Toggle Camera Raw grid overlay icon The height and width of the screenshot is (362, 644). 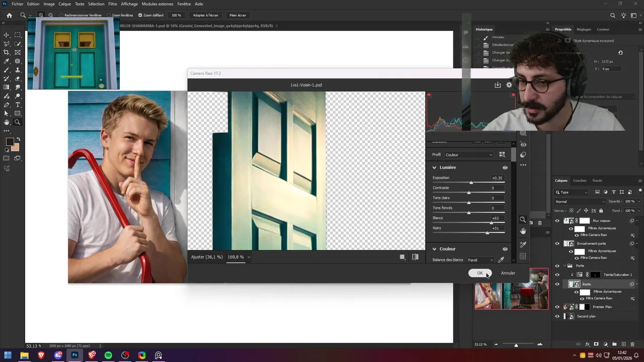[523, 256]
